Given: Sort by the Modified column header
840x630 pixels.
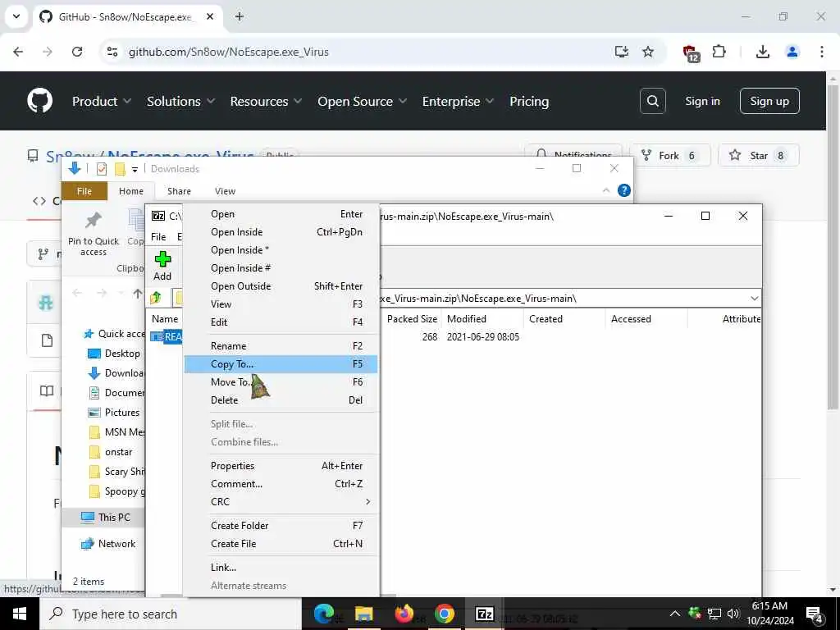Looking at the screenshot, I should (x=467, y=319).
